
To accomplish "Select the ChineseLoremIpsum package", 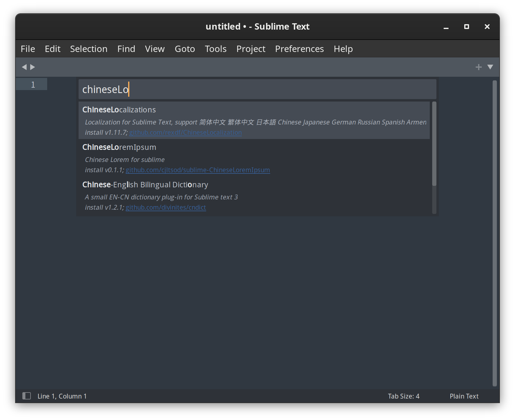I will 254,158.
